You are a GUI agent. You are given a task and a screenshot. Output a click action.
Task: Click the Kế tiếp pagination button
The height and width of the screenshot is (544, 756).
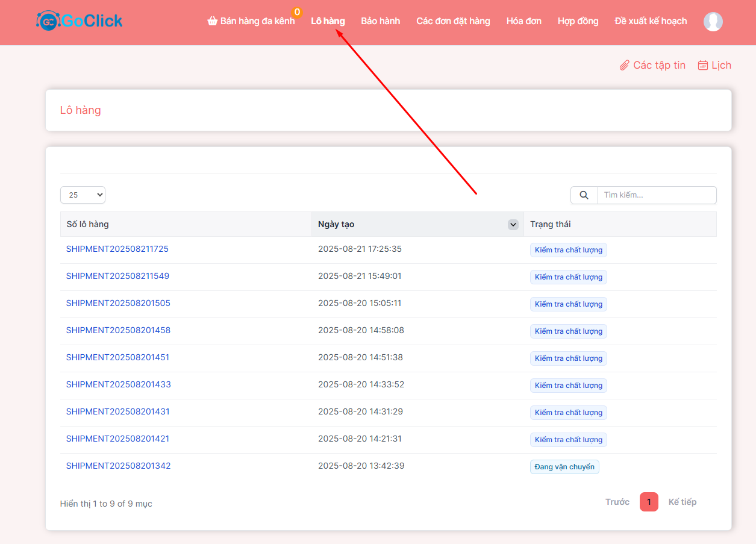[x=683, y=502]
